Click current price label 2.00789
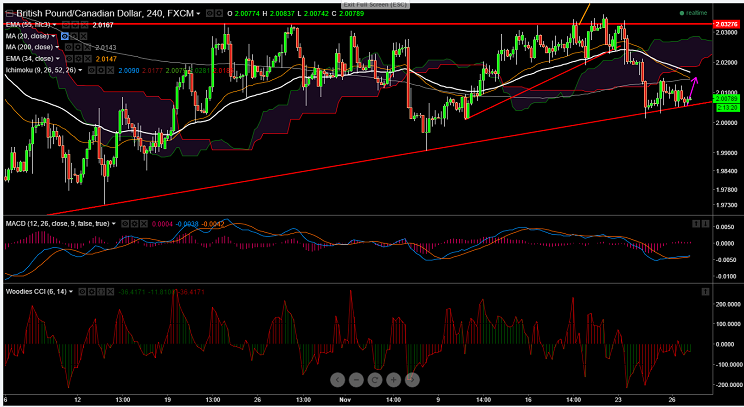The height and width of the screenshot is (407, 744). pyautogui.click(x=726, y=100)
